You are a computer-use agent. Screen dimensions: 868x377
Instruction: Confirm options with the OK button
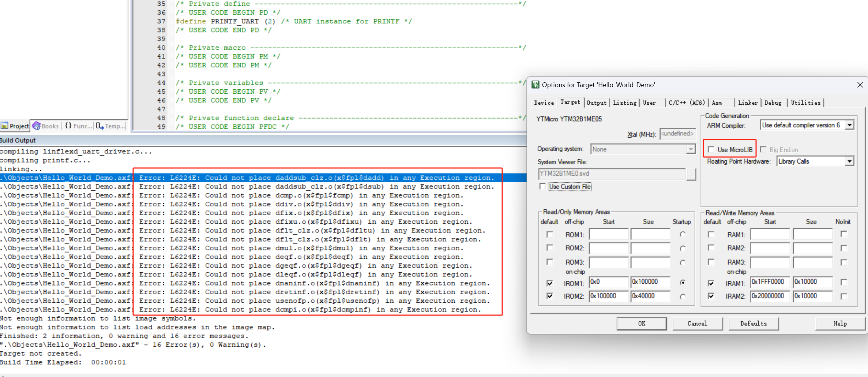642,324
